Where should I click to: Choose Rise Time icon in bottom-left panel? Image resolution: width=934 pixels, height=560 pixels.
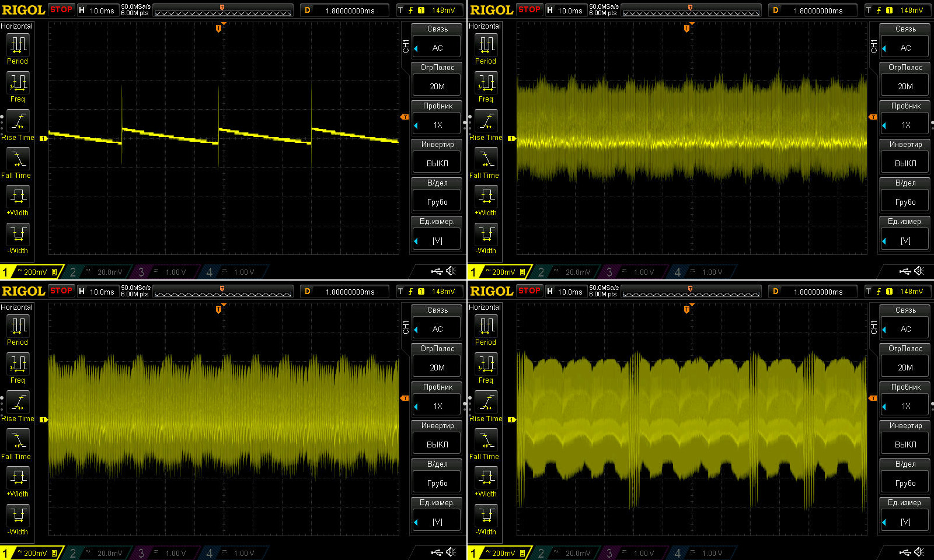(18, 402)
